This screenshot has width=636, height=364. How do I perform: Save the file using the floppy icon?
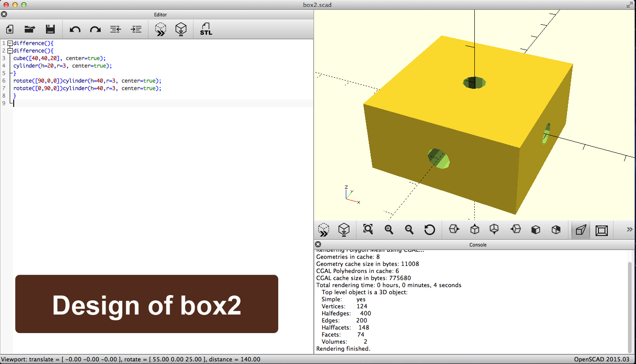pos(50,30)
